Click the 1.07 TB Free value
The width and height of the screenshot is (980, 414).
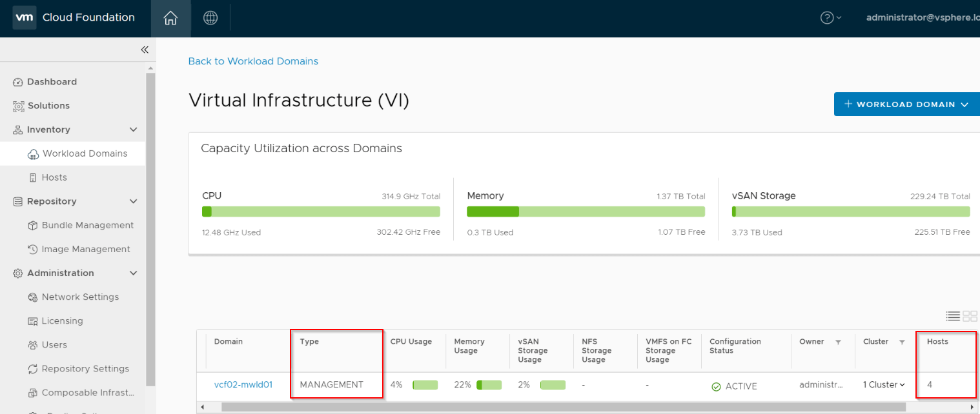point(682,232)
